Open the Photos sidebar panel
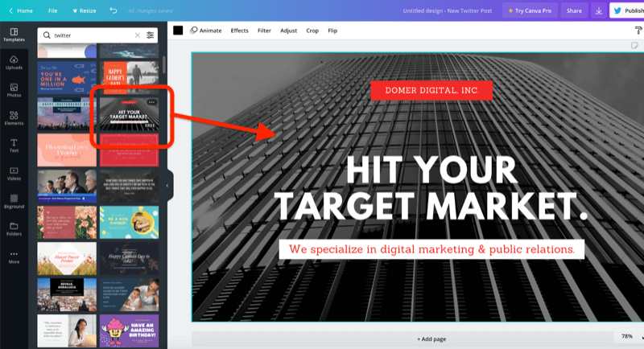The image size is (644, 349). click(x=14, y=90)
